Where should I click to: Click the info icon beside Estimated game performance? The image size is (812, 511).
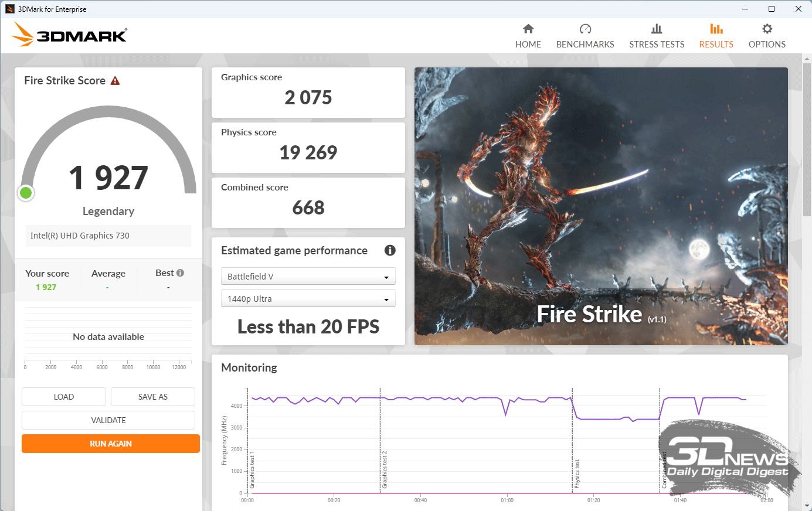[x=390, y=250]
